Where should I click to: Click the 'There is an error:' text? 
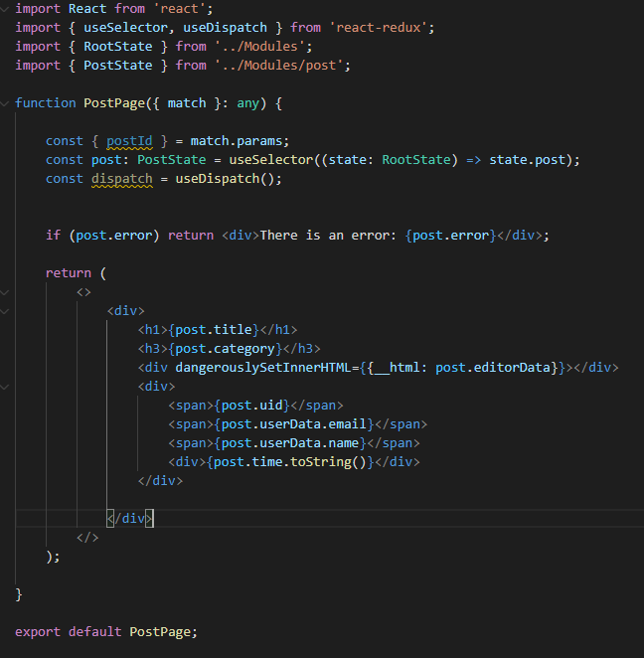[x=328, y=236]
